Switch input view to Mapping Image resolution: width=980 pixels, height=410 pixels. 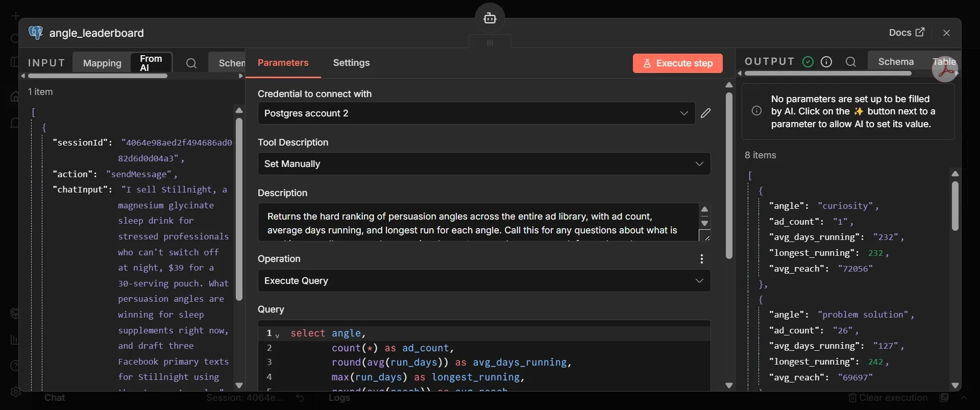[102, 63]
